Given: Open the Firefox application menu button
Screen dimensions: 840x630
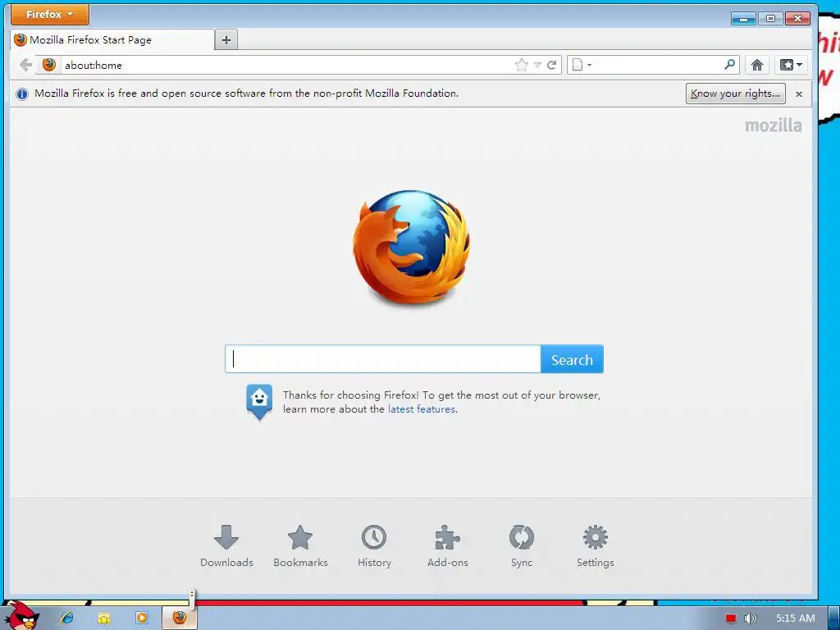Looking at the screenshot, I should point(50,15).
